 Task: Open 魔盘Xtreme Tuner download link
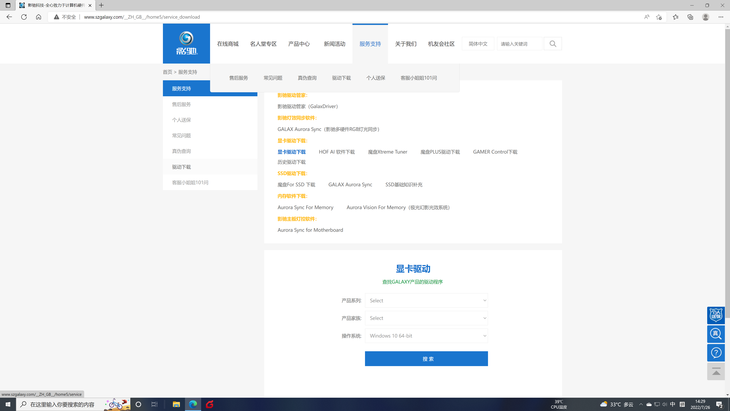pyautogui.click(x=387, y=152)
